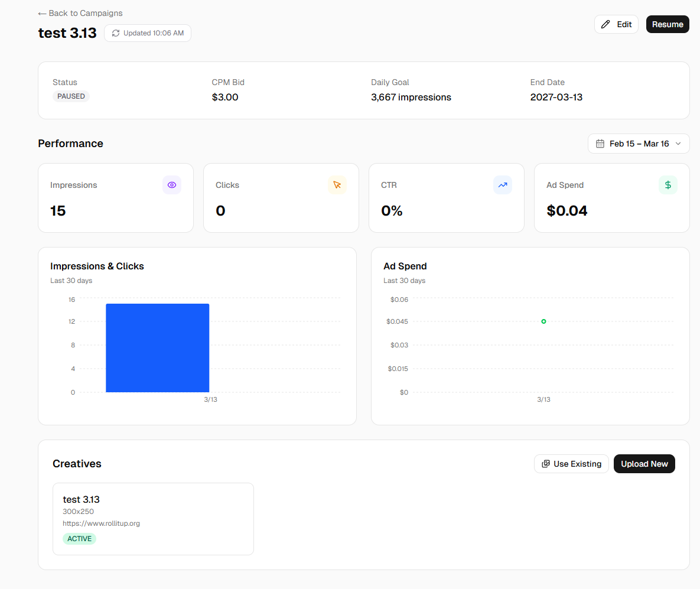Click the pencil icon in the Edit button
Viewport: 700px width, 589px height.
point(605,24)
